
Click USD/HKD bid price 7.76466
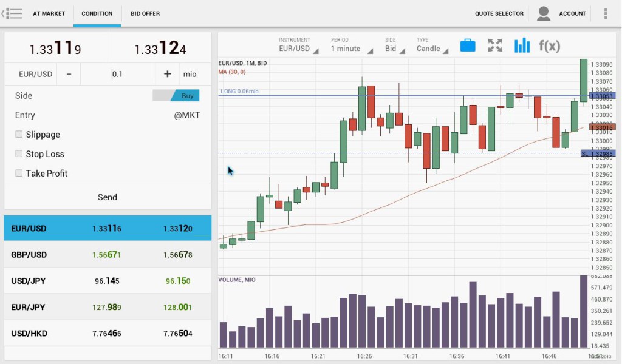coord(107,334)
